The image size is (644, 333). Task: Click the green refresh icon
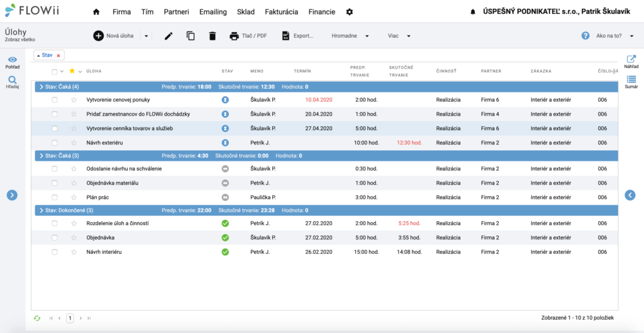point(37,318)
